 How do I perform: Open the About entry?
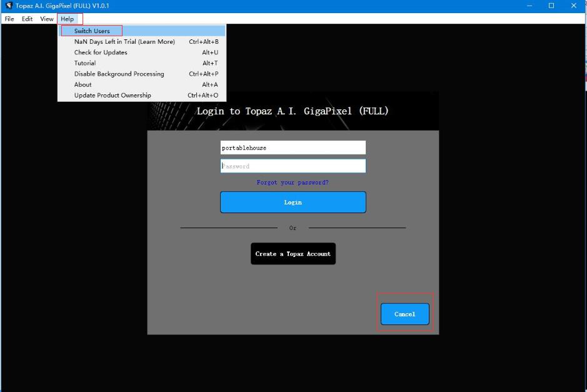143,84
